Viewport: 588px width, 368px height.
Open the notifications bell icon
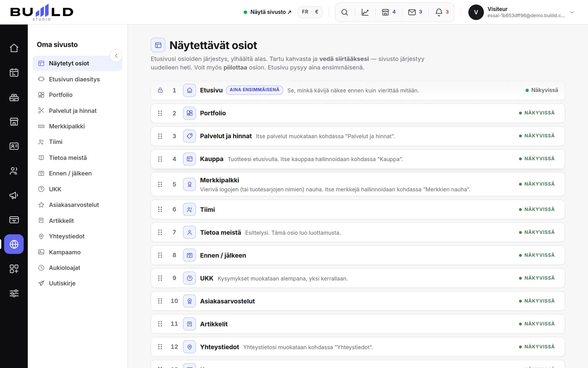click(x=442, y=12)
